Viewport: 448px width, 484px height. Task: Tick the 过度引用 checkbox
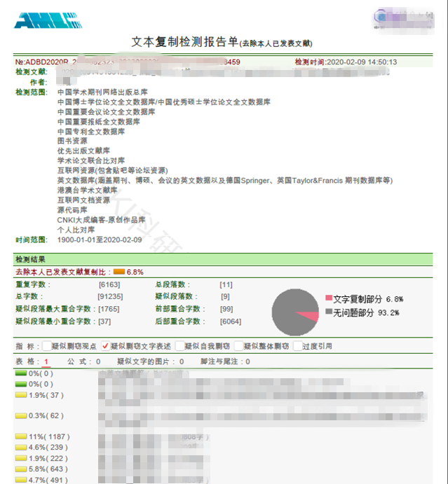point(298,346)
